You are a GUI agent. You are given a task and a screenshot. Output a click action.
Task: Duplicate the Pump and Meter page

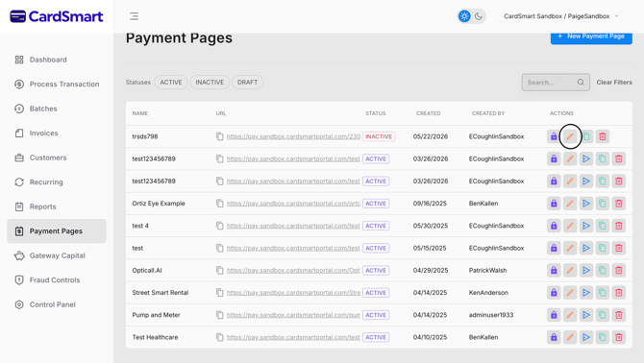click(x=603, y=315)
